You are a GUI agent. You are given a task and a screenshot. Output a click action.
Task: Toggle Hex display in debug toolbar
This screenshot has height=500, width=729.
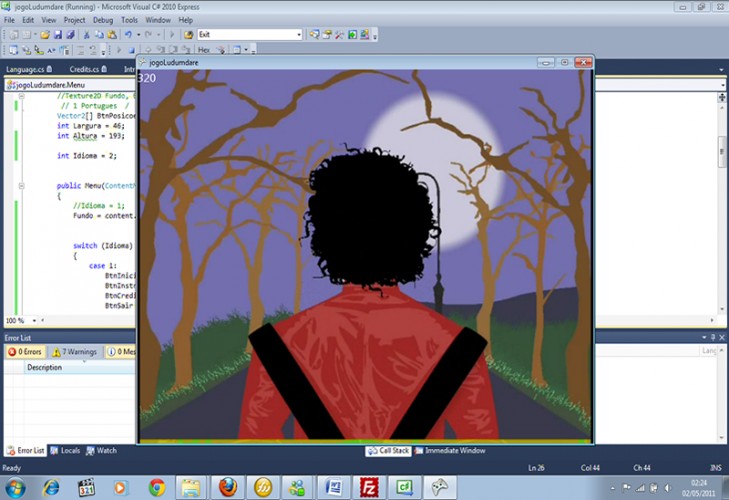click(204, 50)
